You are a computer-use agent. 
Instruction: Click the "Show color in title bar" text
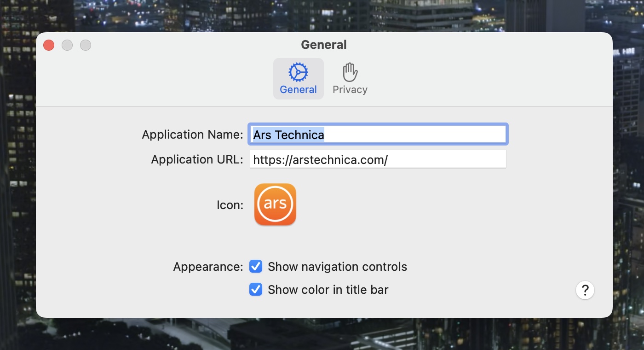[x=328, y=290]
